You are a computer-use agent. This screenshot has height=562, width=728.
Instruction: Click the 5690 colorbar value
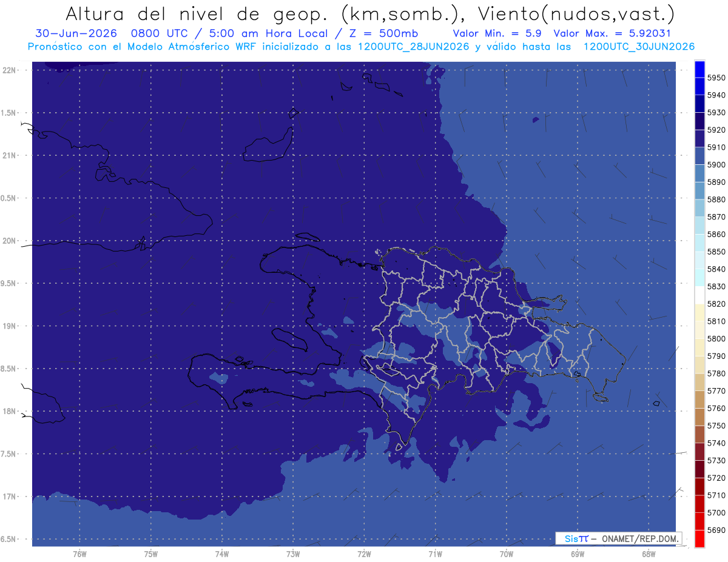pyautogui.click(x=716, y=530)
